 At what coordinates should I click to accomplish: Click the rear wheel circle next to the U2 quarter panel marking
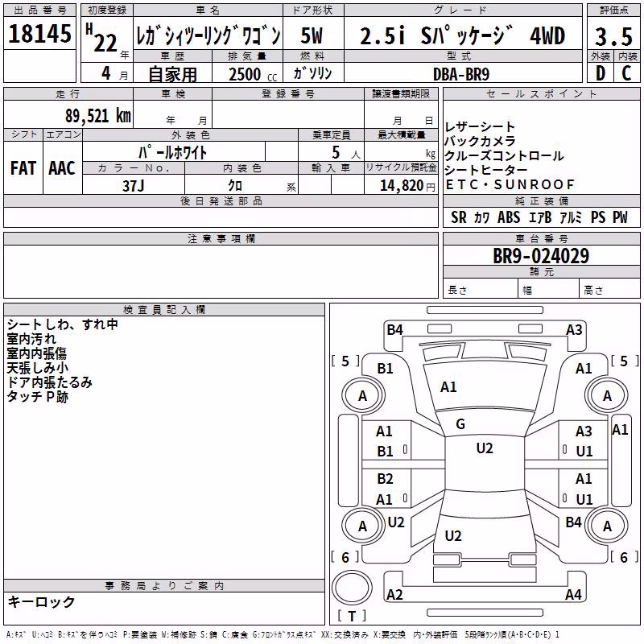363,526
